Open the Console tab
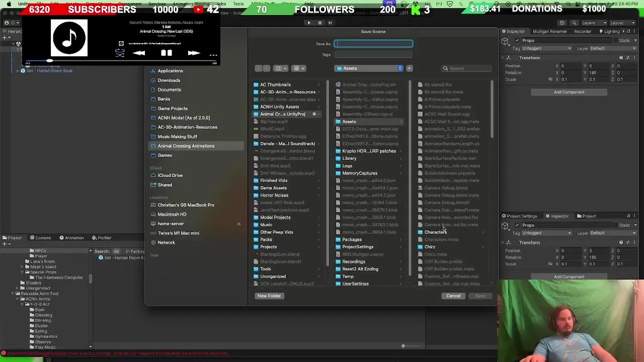The height and width of the screenshot is (362, 644). pyautogui.click(x=40, y=238)
